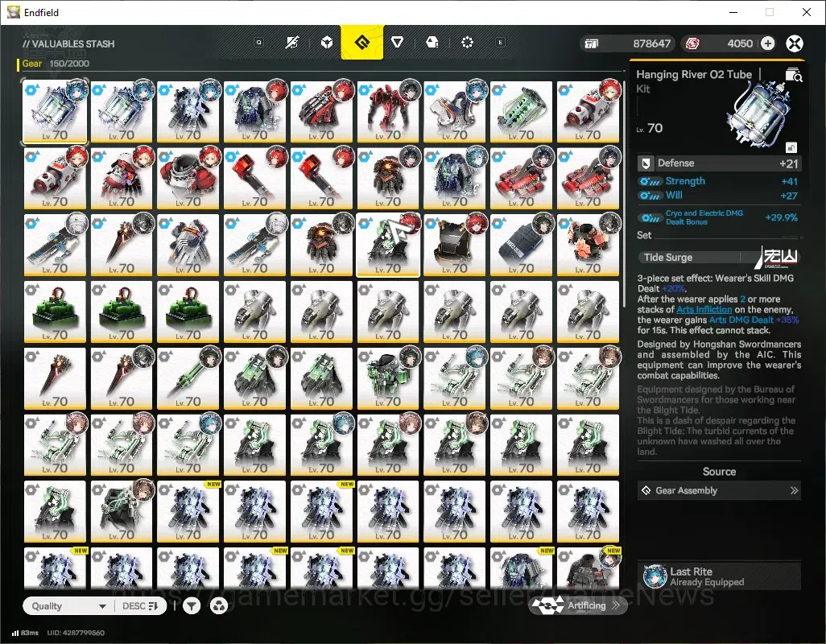Viewport: 826px width, 644px height.
Task: Click the E next-tab key hint
Action: click(x=501, y=43)
